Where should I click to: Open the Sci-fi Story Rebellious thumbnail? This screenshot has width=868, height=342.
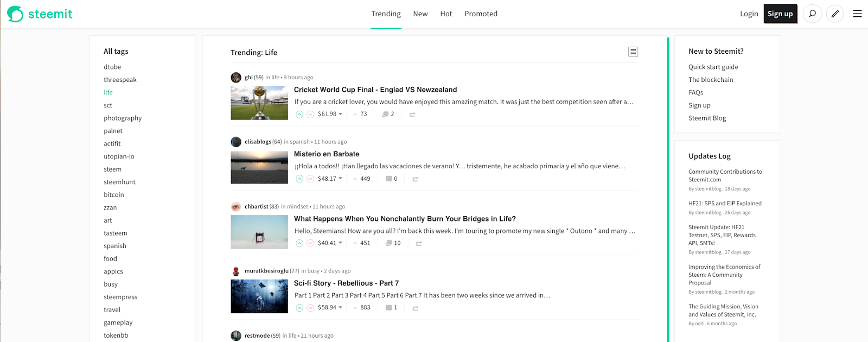click(259, 296)
